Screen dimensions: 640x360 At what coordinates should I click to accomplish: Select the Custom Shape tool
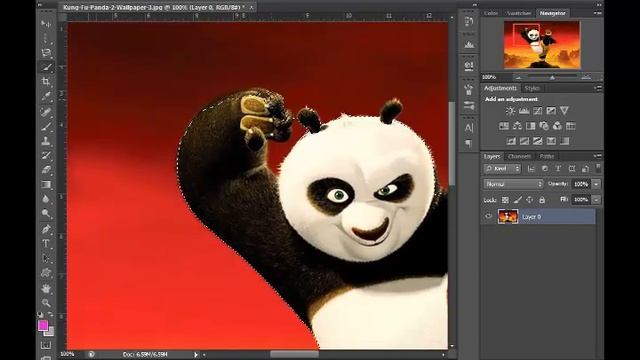point(46,273)
